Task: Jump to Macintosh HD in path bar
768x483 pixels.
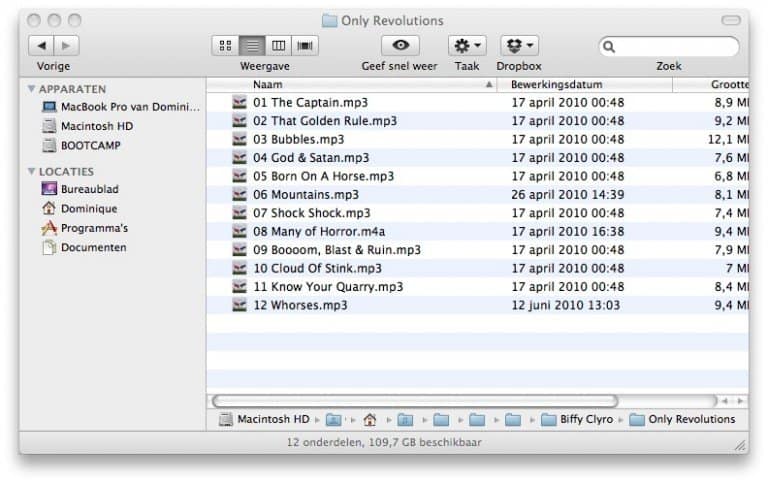Action: (x=264, y=419)
